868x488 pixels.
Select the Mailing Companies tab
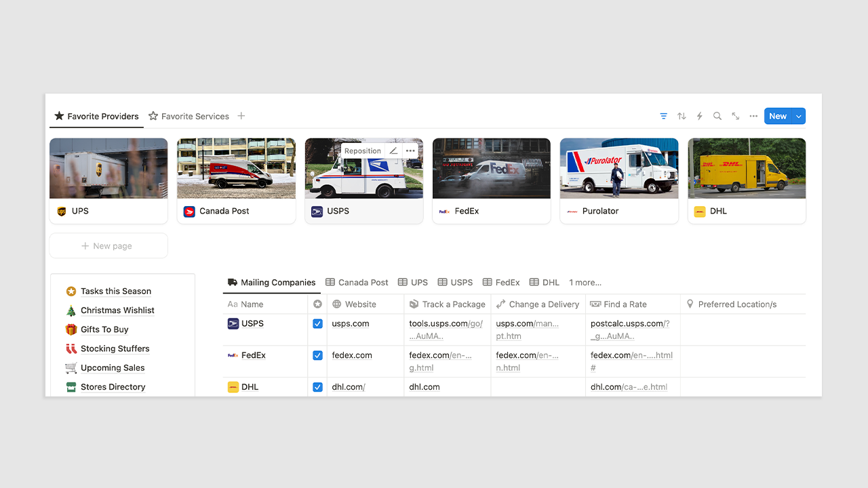point(271,283)
